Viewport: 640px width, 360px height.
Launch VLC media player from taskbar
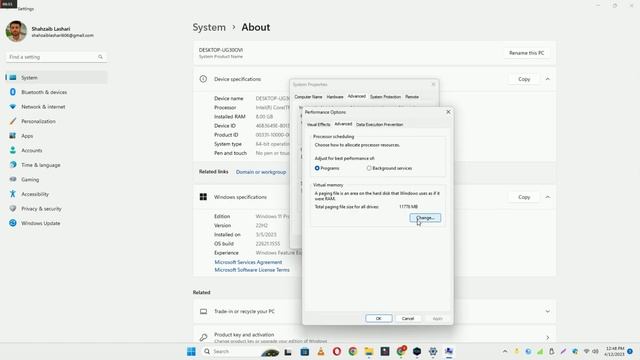coord(321,351)
